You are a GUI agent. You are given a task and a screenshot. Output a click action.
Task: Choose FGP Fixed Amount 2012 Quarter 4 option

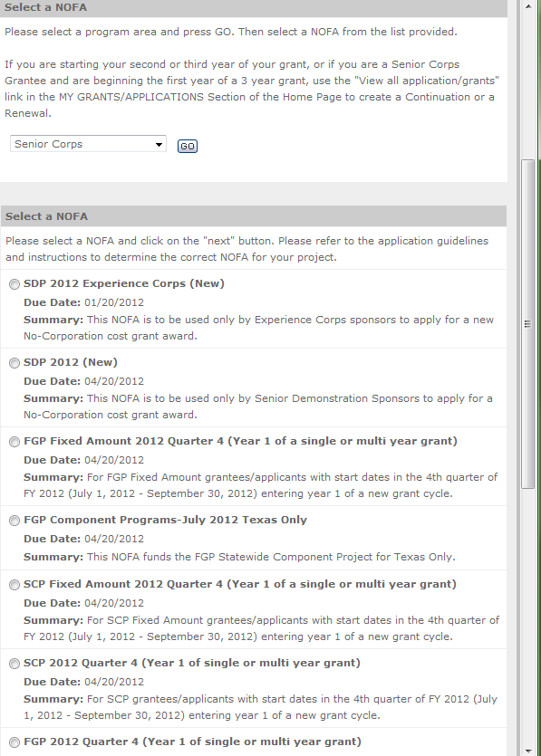14,442
